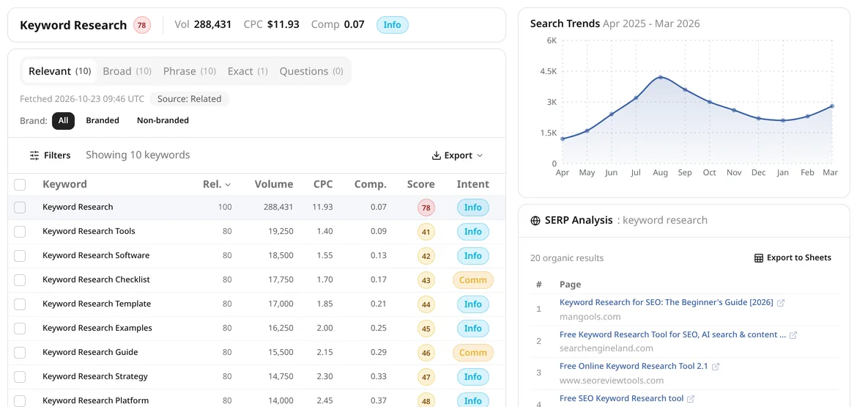Screen dimensions: 868x407
Task: Check the Keyword Research row checkbox
Action: (x=20, y=208)
